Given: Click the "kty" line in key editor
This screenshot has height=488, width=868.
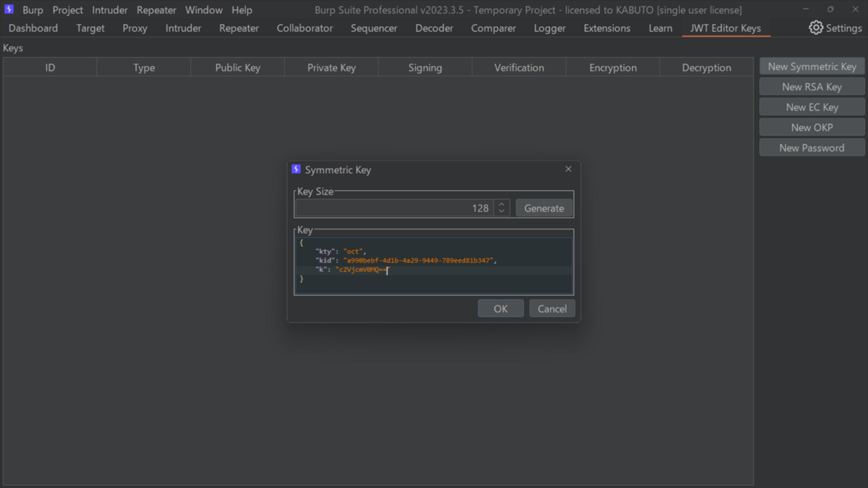Looking at the screenshot, I should coord(341,252).
